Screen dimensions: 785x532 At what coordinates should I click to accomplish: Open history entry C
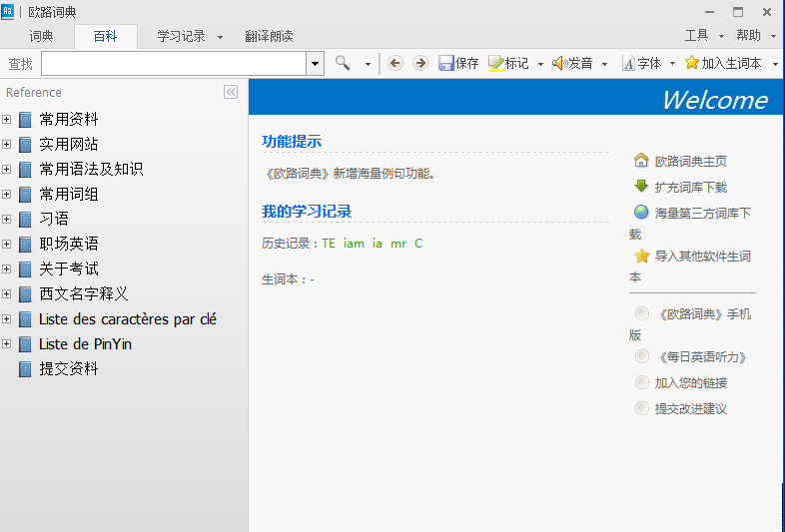(418, 244)
